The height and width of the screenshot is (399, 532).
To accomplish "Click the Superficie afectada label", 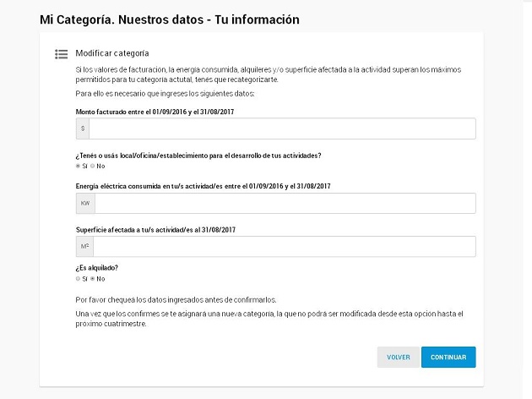I will pyautogui.click(x=155, y=229).
